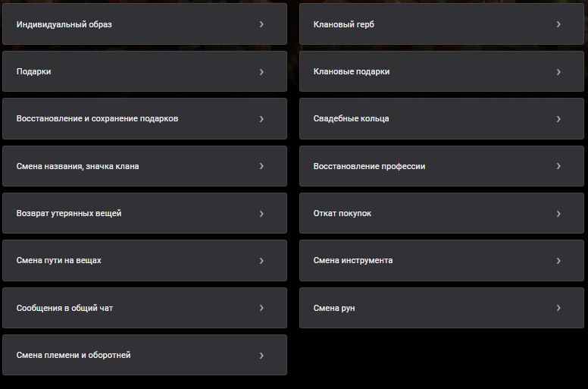This screenshot has width=588, height=389.
Task: Open the Индивидуальный образ section
Action: (145, 24)
